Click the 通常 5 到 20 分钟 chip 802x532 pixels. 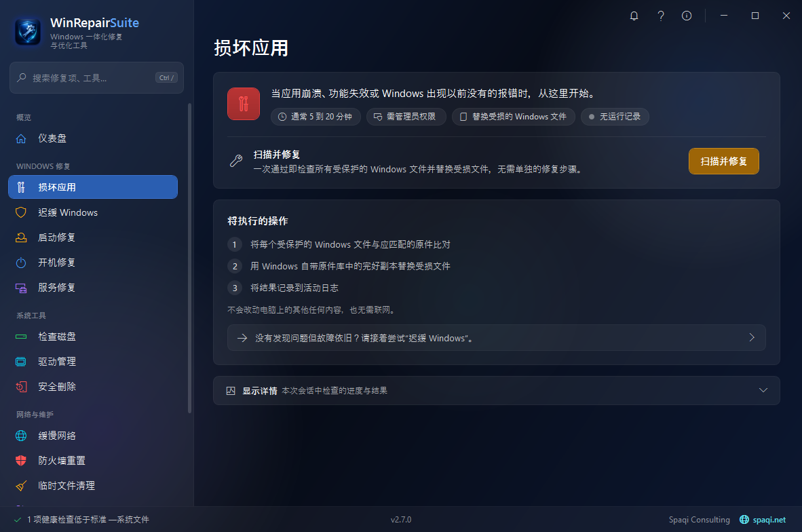(x=316, y=117)
